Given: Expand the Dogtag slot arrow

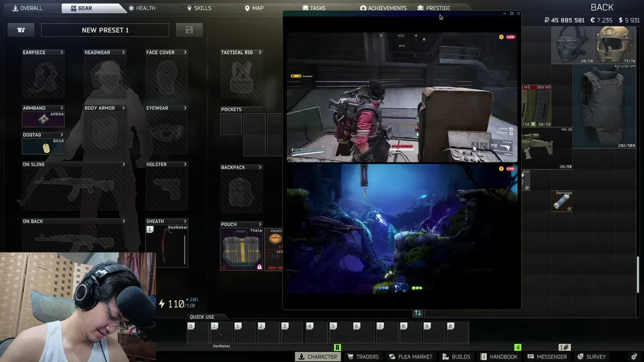Looking at the screenshot, I should 62,135.
